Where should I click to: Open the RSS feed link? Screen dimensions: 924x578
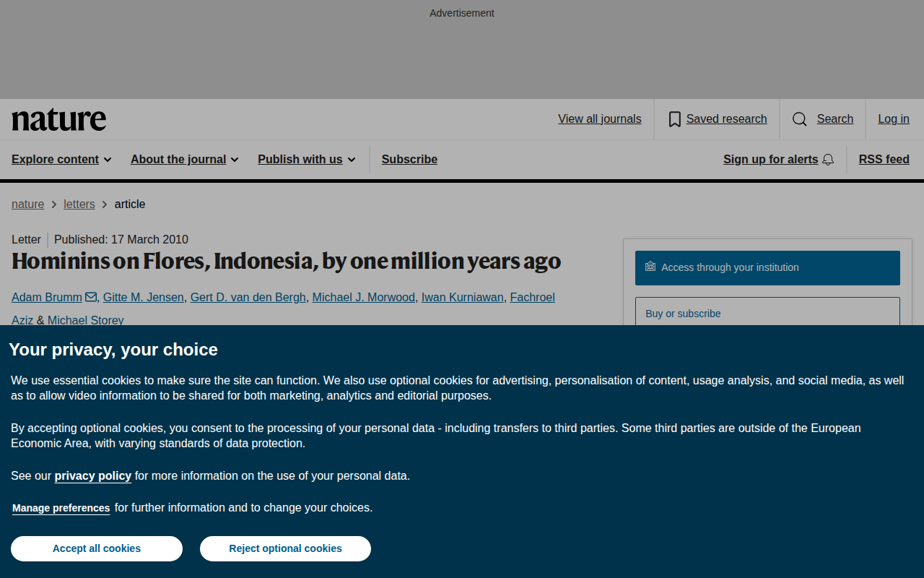click(884, 160)
